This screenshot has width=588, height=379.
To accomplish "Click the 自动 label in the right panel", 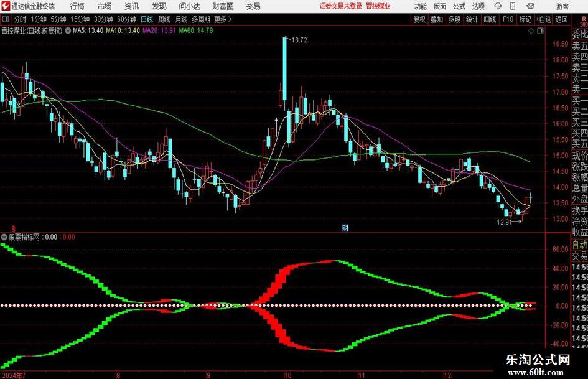I will (x=580, y=245).
